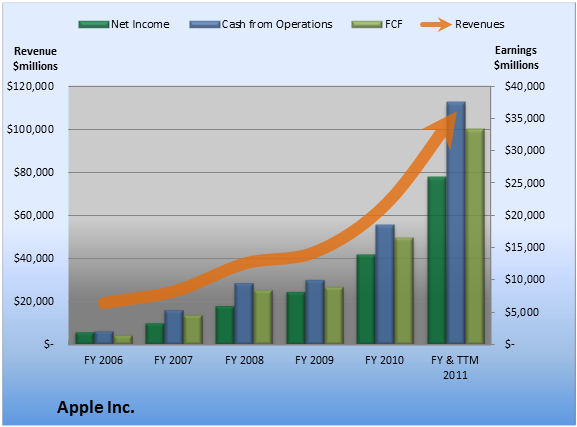Click the orange Revenues legend arrow
The width and height of the screenshot is (577, 427).
pyautogui.click(x=436, y=25)
